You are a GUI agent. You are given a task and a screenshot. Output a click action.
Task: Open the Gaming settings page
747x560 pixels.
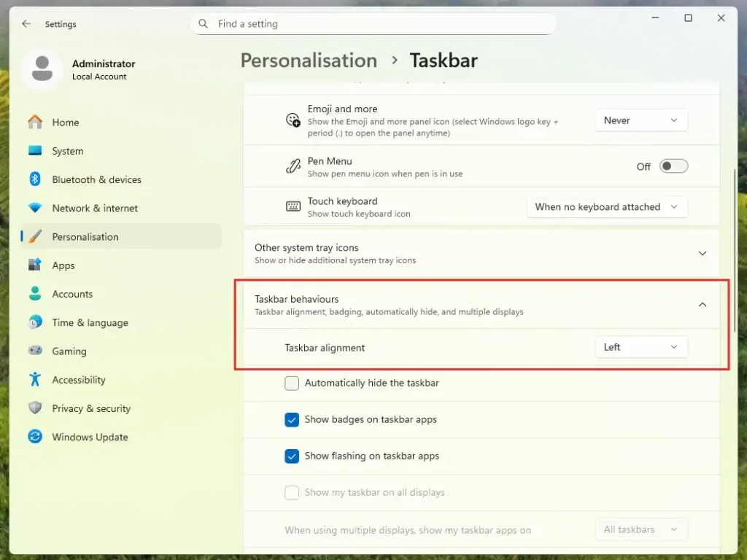69,351
